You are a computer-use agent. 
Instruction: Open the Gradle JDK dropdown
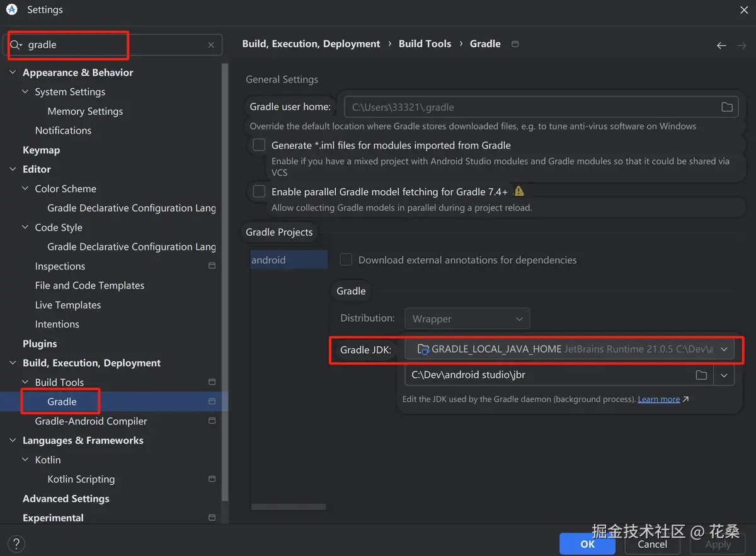tap(570, 349)
